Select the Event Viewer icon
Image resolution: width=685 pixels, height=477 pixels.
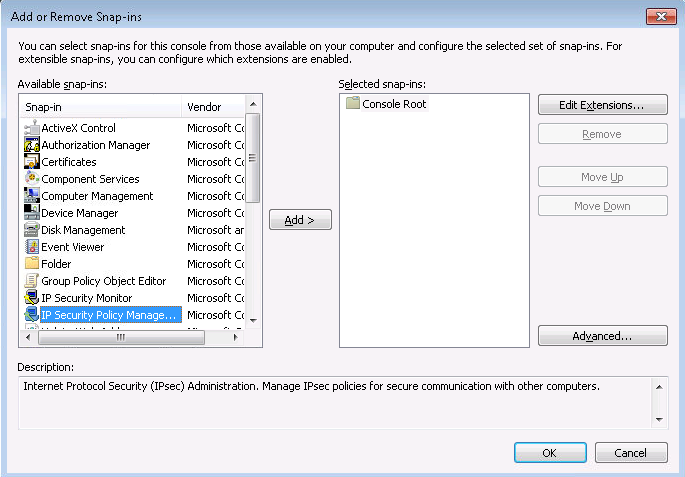[32, 247]
